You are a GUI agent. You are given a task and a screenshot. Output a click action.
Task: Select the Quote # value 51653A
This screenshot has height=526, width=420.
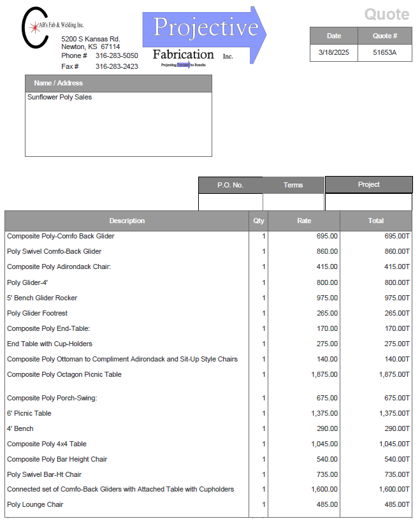click(384, 53)
